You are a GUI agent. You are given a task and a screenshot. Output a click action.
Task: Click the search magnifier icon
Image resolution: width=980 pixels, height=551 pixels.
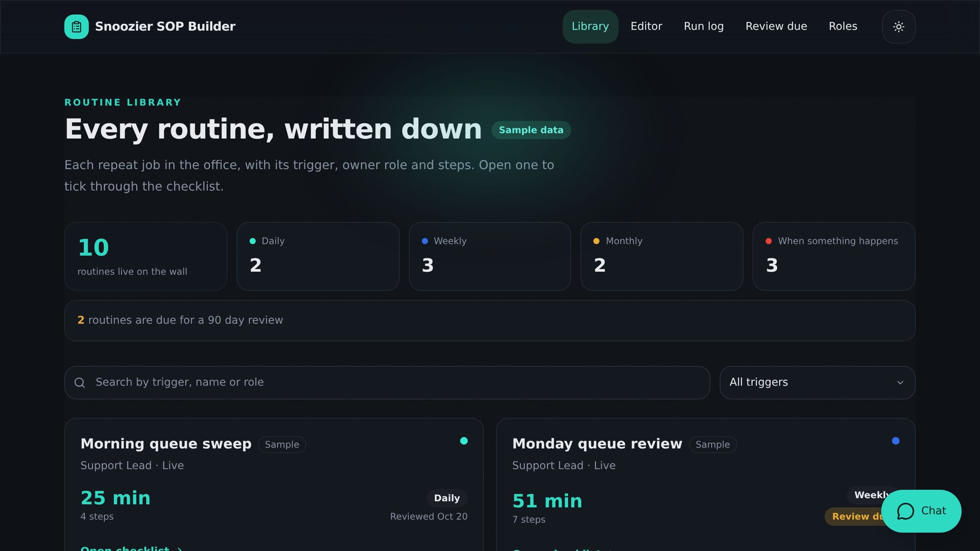click(x=80, y=383)
